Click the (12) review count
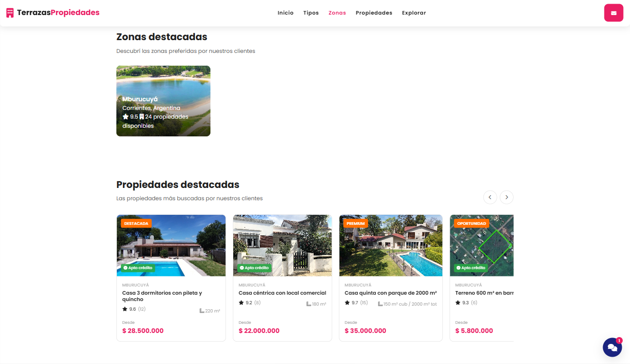 (x=142, y=309)
